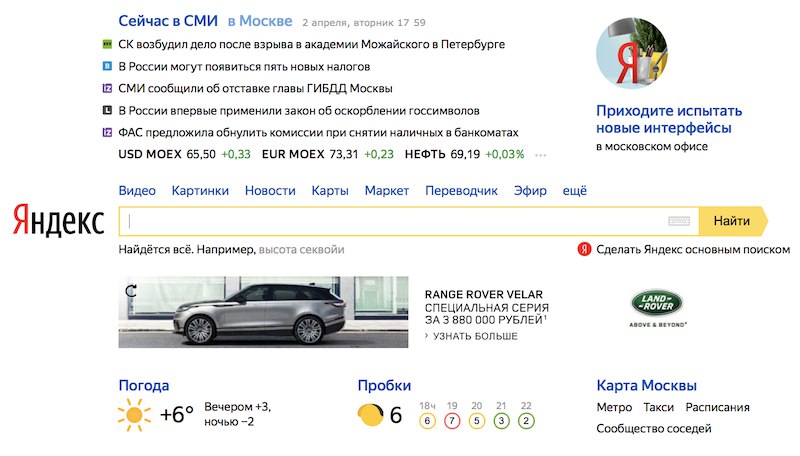The height and width of the screenshot is (456, 800).
Task: Open the Погода heading
Action: pyautogui.click(x=143, y=386)
